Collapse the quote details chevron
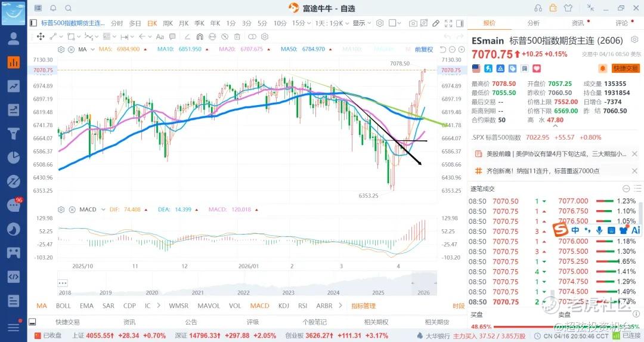This screenshot has width=644, height=342. point(555,126)
